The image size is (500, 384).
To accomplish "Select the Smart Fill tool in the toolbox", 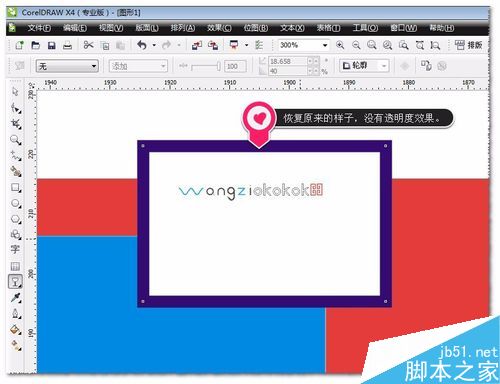I will coord(15,172).
